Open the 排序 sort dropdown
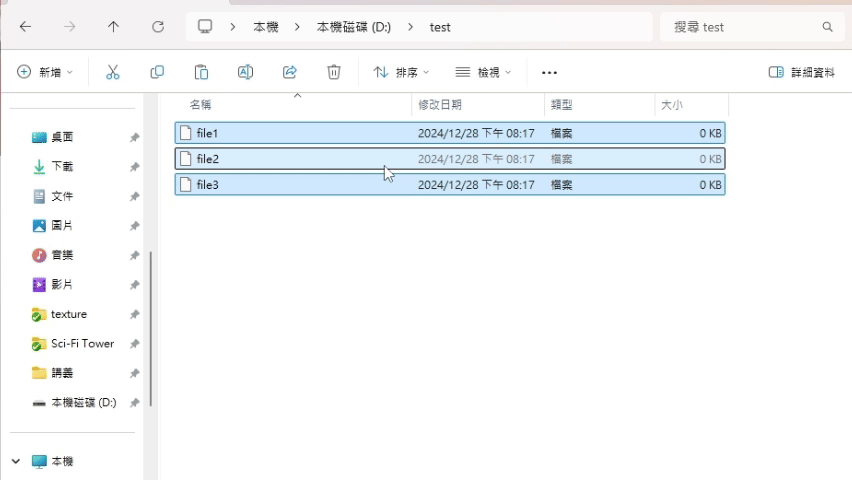This screenshot has width=852, height=480. [x=401, y=72]
